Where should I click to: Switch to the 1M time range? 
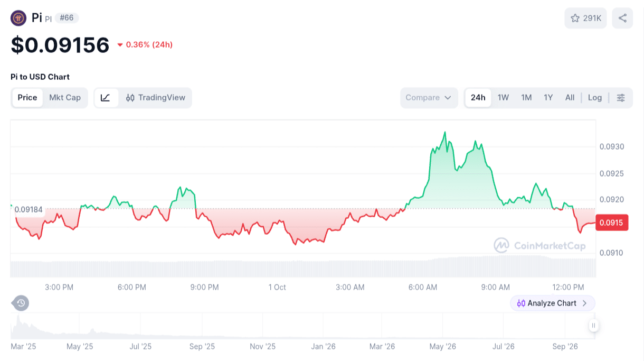(x=526, y=98)
